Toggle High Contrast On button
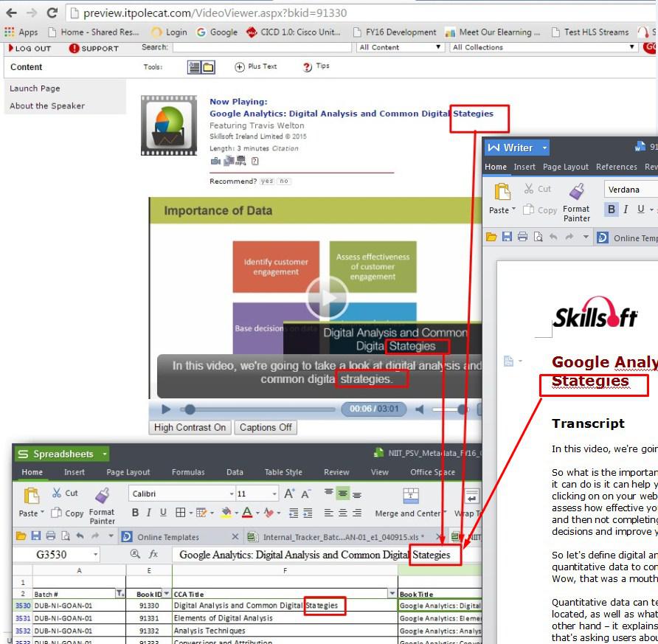The height and width of the screenshot is (644, 658). [x=190, y=427]
